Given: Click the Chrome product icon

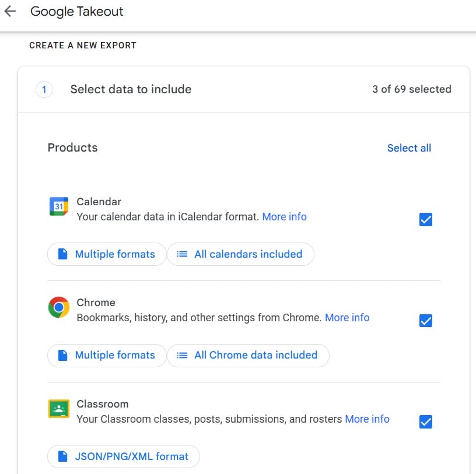Looking at the screenshot, I should [x=58, y=307].
